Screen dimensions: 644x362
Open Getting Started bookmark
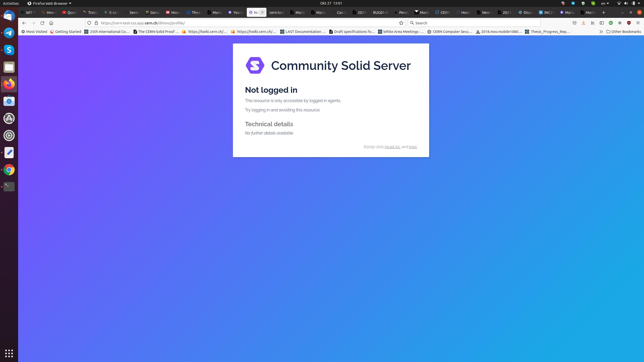(x=66, y=32)
